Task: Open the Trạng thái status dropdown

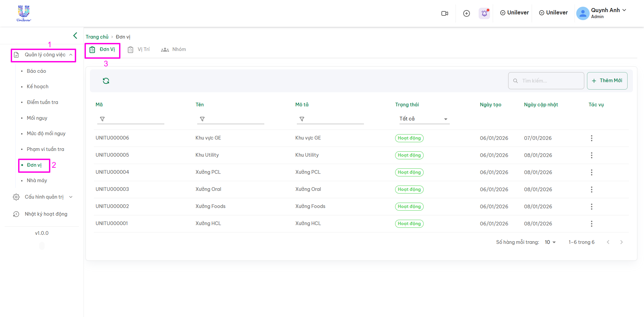Action: [424, 119]
